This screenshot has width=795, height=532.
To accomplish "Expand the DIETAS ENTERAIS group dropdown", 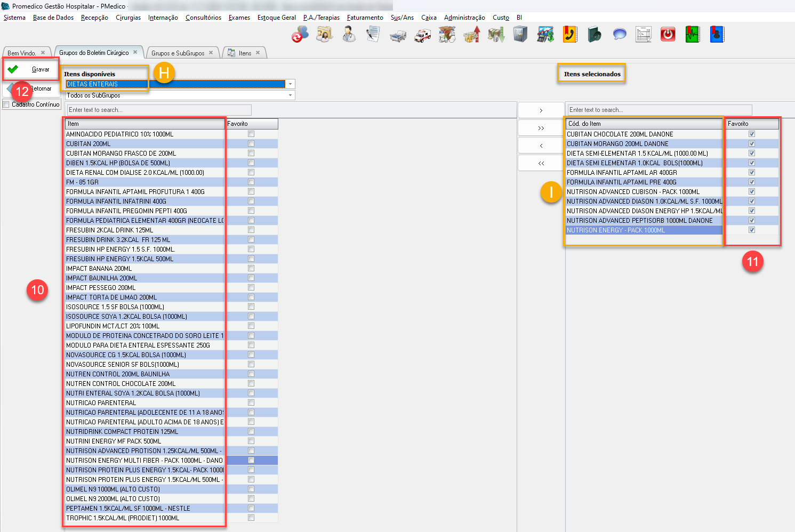I will click(290, 84).
